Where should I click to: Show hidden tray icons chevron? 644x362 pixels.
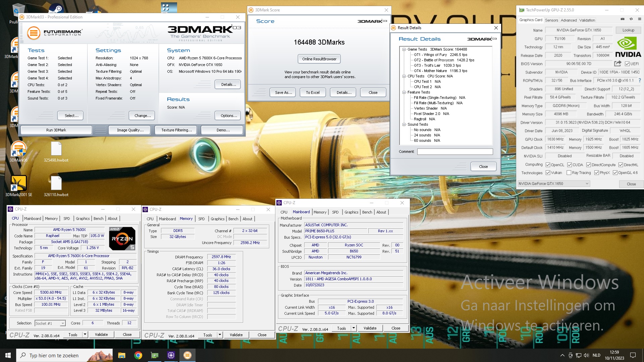click(x=562, y=355)
